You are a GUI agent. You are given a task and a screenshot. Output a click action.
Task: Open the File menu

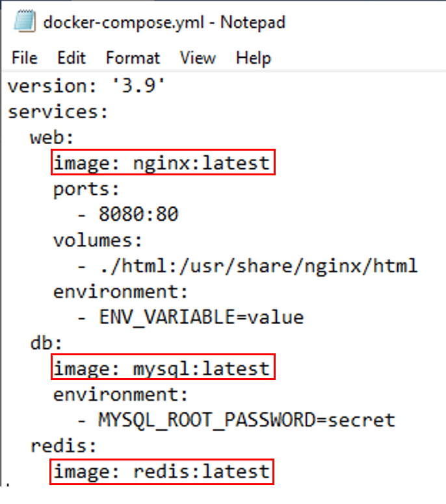tap(25, 58)
